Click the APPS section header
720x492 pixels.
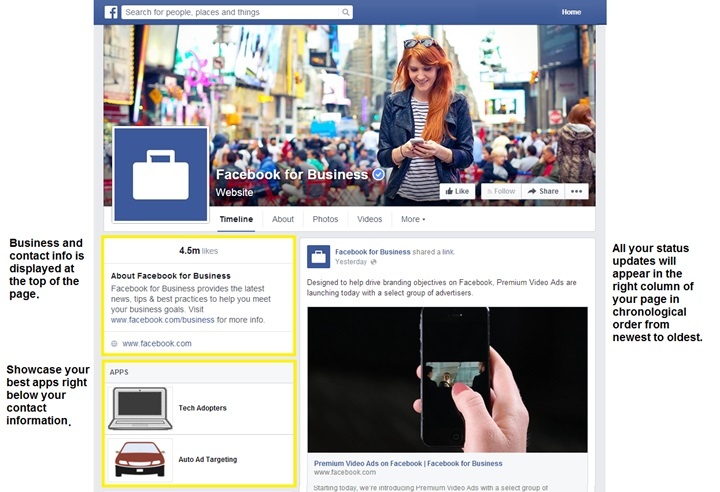pos(119,372)
